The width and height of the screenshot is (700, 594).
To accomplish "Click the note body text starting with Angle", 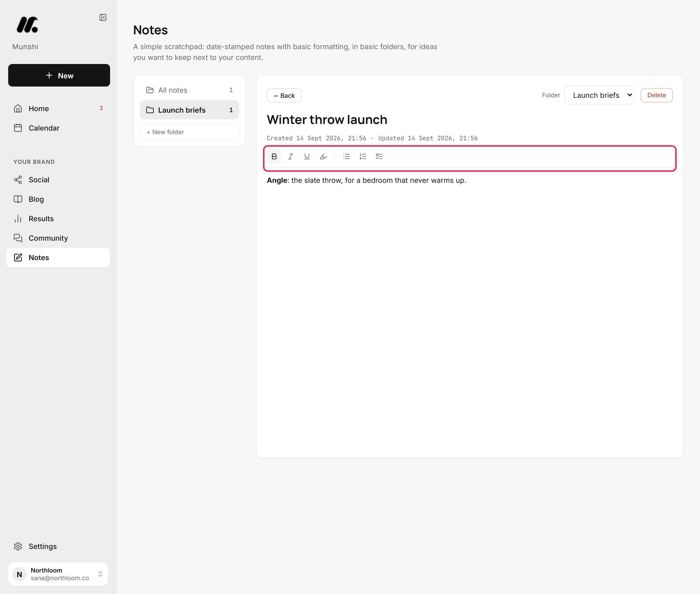I will (366, 181).
